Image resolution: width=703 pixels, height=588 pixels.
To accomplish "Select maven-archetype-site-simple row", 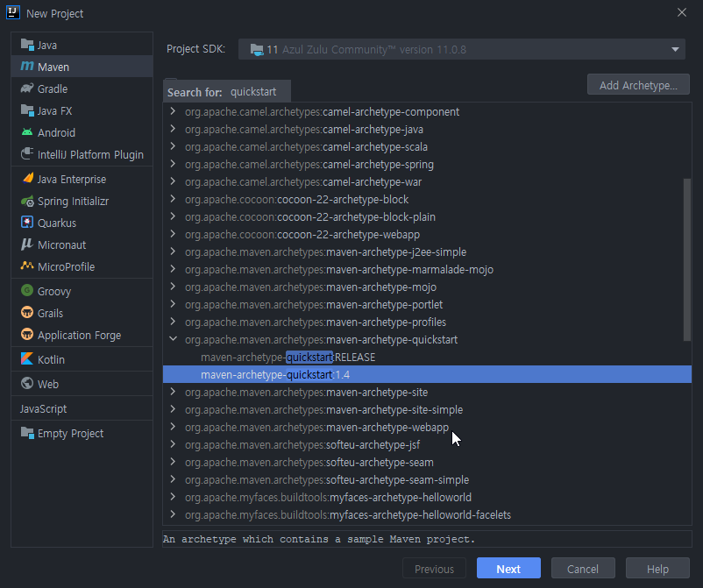I will click(427, 409).
